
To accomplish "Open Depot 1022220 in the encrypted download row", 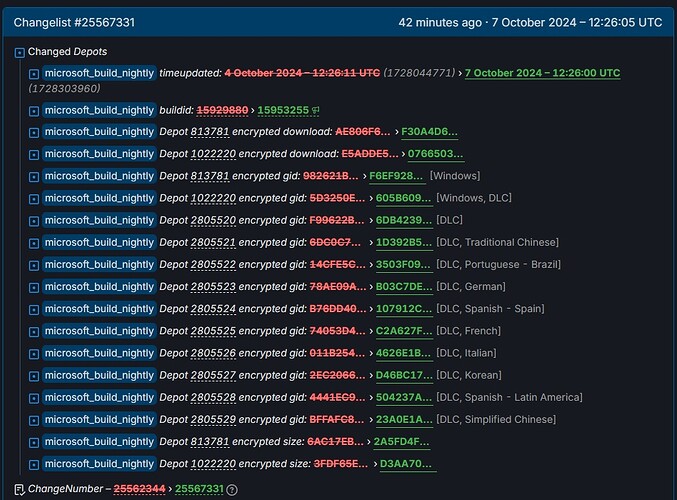I will point(213,154).
